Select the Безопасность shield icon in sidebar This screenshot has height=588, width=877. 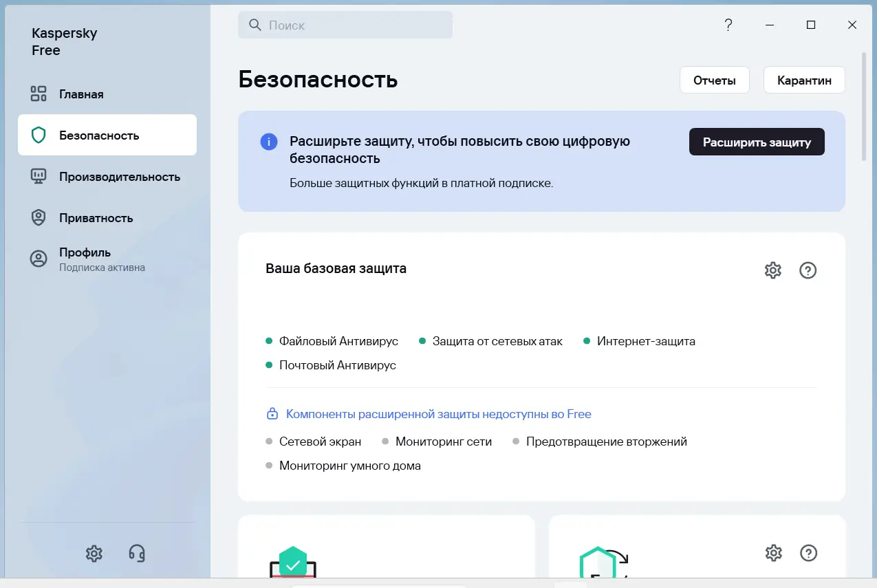click(x=37, y=135)
